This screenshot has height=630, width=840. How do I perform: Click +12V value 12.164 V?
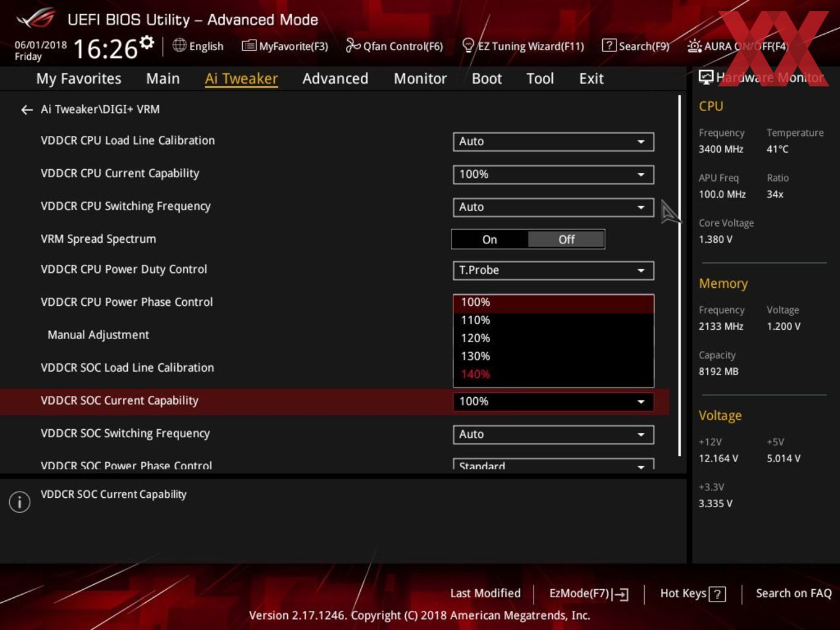click(x=718, y=459)
